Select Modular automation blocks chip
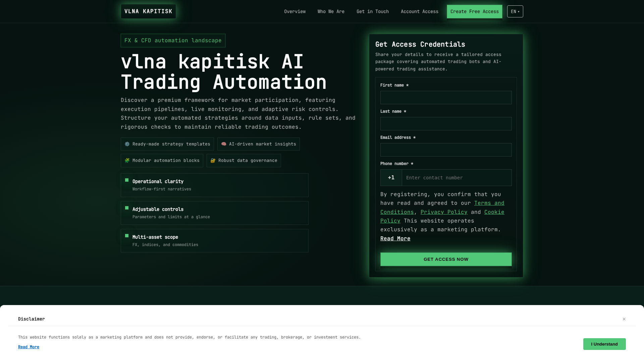 tap(162, 161)
